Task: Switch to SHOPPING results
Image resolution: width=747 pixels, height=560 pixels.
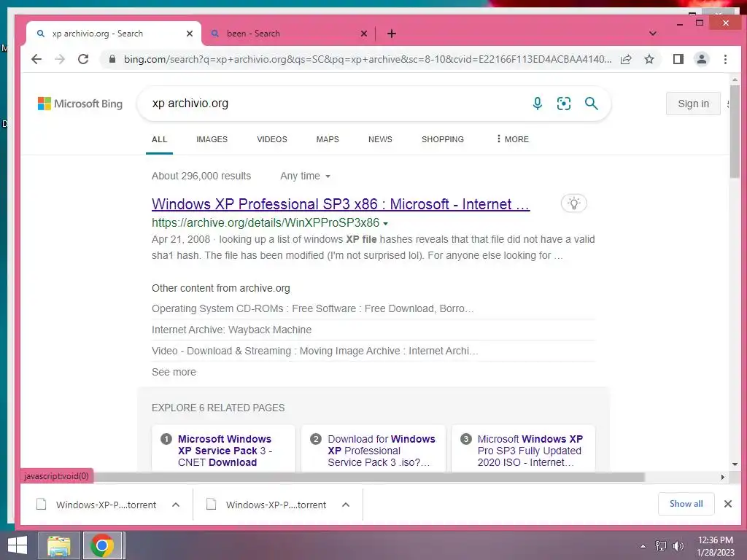Action: tap(442, 139)
